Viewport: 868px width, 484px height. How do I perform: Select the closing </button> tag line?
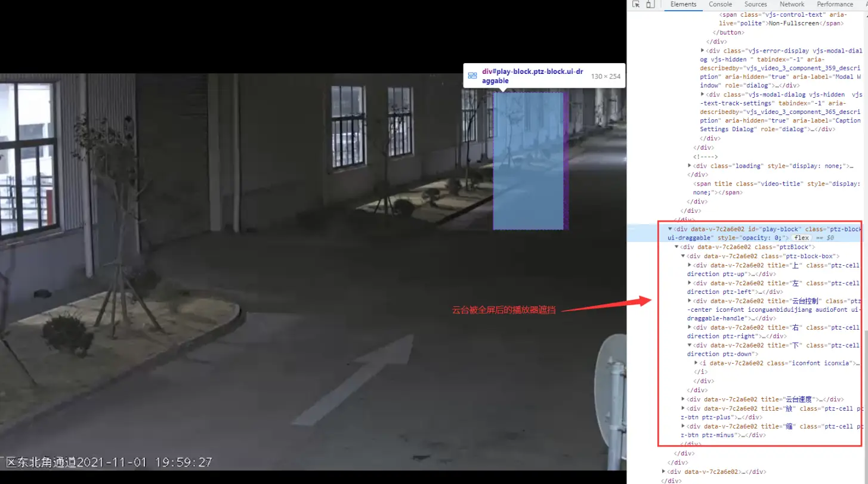click(727, 32)
